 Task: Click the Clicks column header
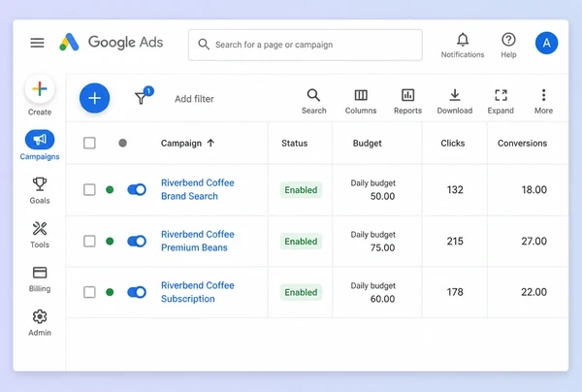452,144
